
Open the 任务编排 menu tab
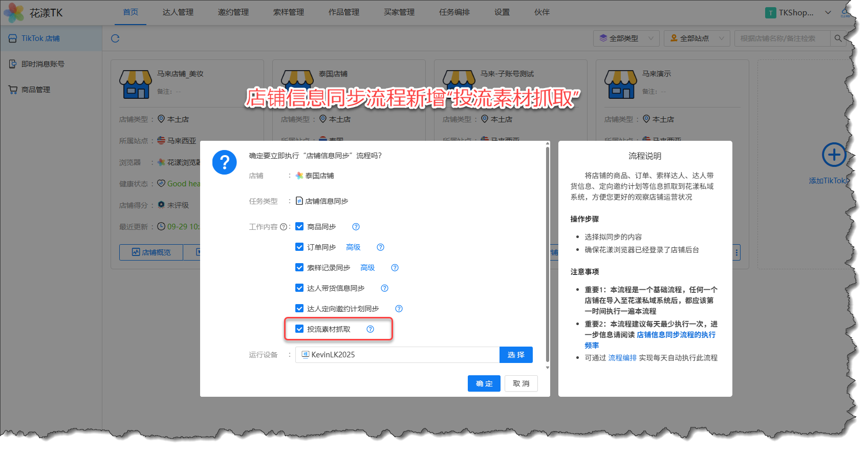454,12
